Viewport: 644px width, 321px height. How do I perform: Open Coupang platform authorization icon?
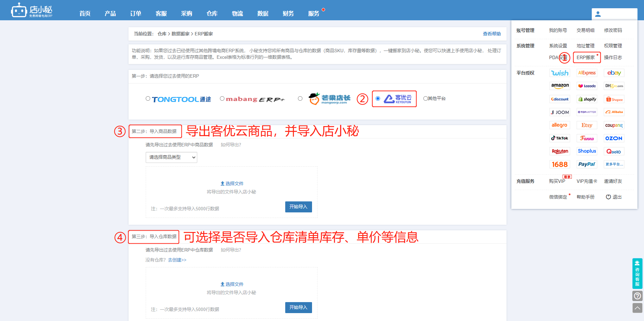pos(614,125)
